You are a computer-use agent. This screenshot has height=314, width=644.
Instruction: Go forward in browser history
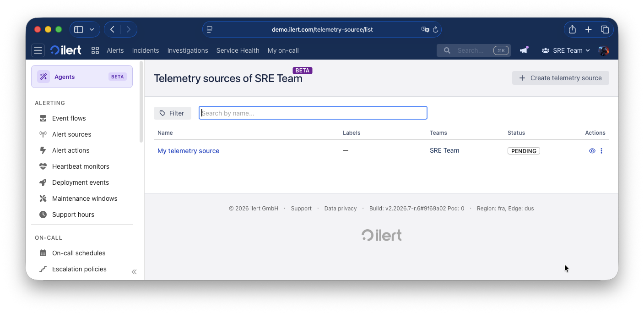click(129, 29)
